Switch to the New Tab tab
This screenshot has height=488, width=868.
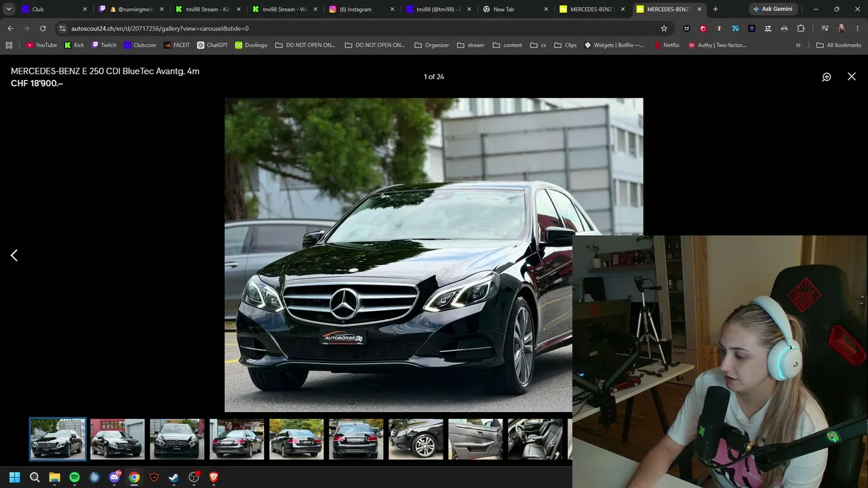[x=515, y=9]
